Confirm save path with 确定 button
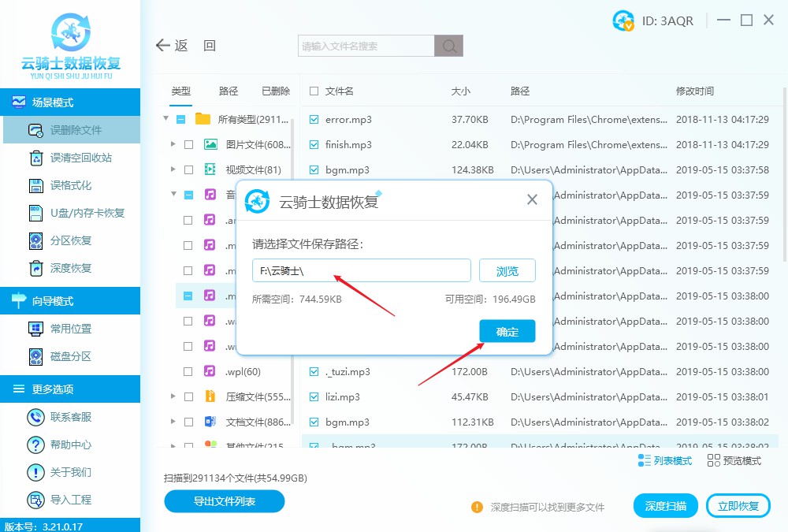 pyautogui.click(x=507, y=331)
